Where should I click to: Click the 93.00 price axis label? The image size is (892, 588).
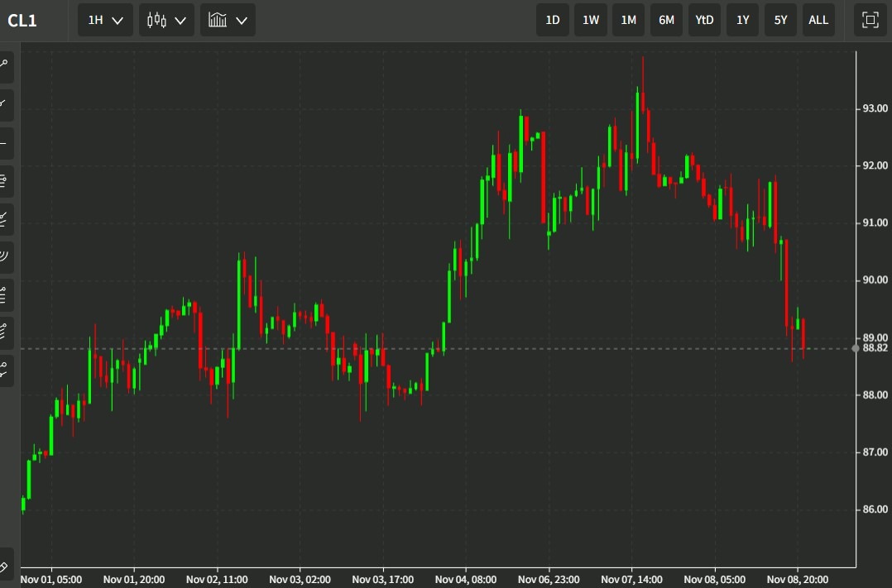875,108
